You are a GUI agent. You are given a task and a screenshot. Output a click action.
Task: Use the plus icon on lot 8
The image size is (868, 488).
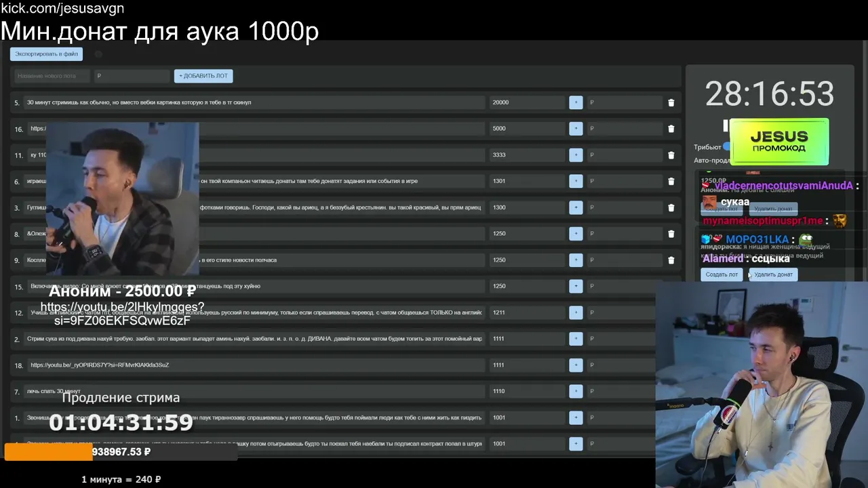[576, 234]
